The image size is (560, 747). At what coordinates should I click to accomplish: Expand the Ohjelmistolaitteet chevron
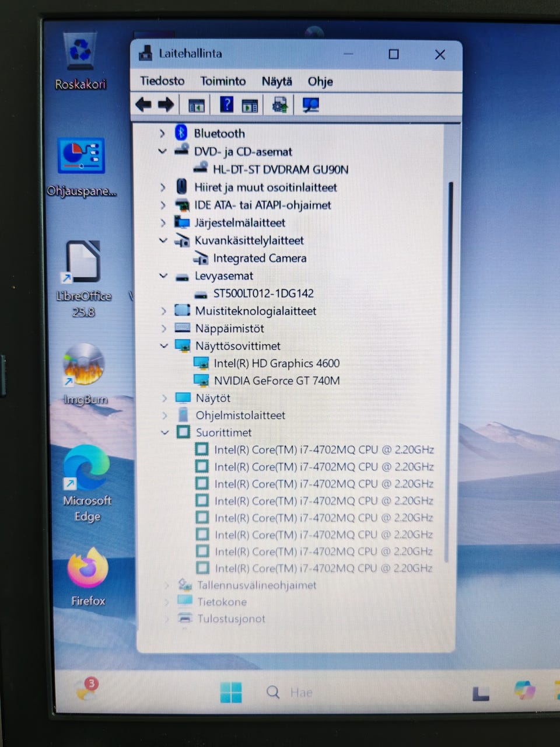pos(164,416)
